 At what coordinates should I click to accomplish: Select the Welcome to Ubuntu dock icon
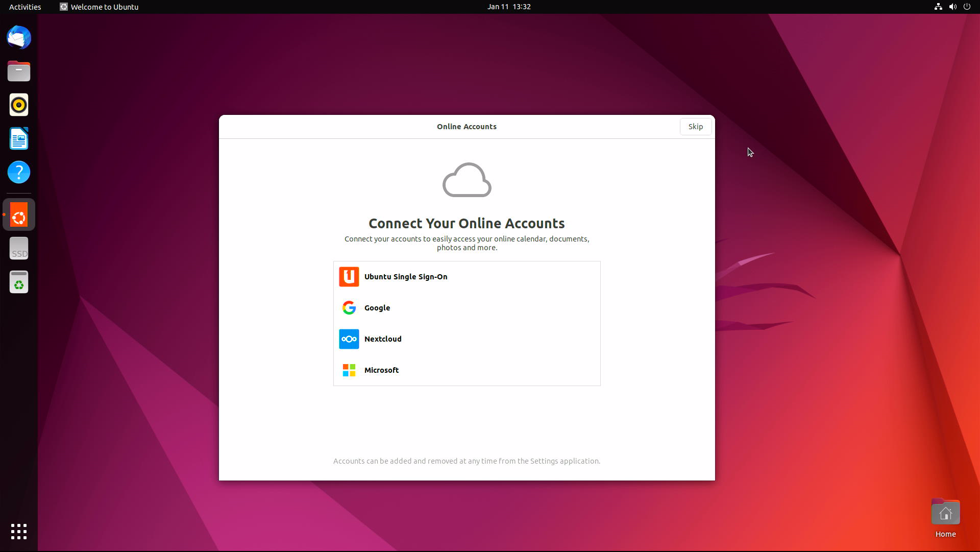[x=19, y=214]
